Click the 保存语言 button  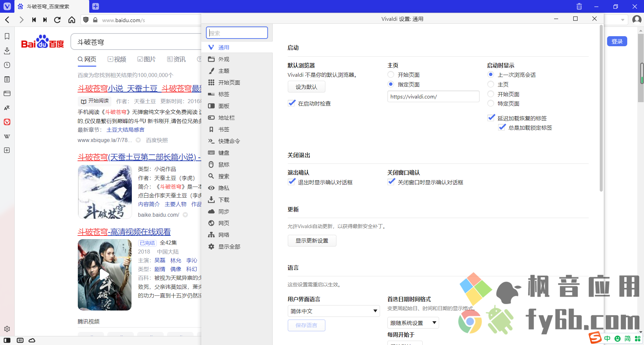(306, 325)
